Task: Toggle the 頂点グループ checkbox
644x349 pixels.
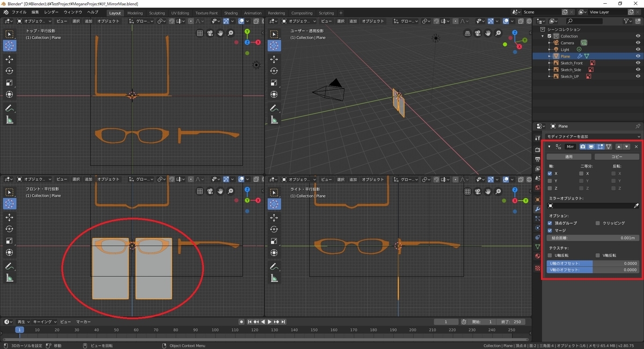Action: click(550, 223)
